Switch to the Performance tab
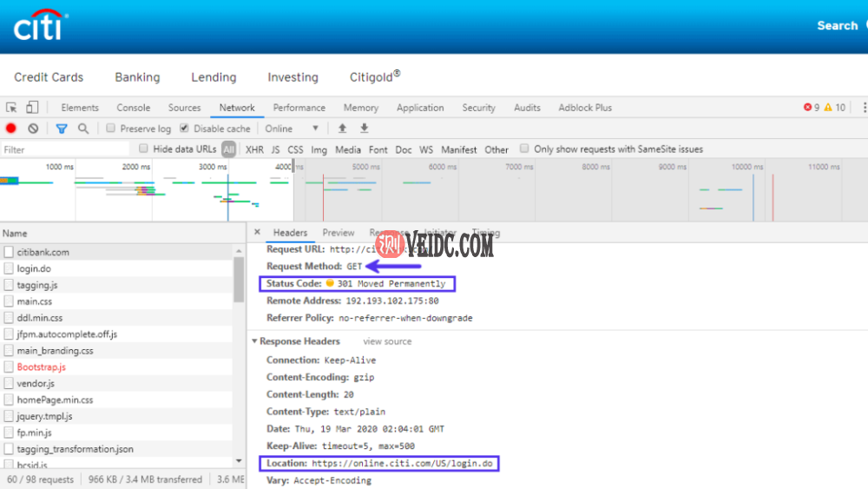This screenshot has height=489, width=868. click(299, 108)
